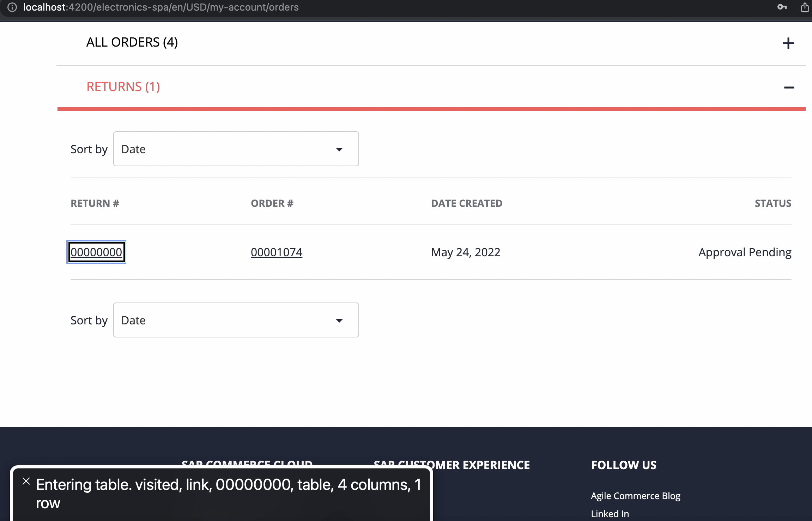This screenshot has width=812, height=521.
Task: Click the RETURN # column header
Action: pyautogui.click(x=95, y=203)
